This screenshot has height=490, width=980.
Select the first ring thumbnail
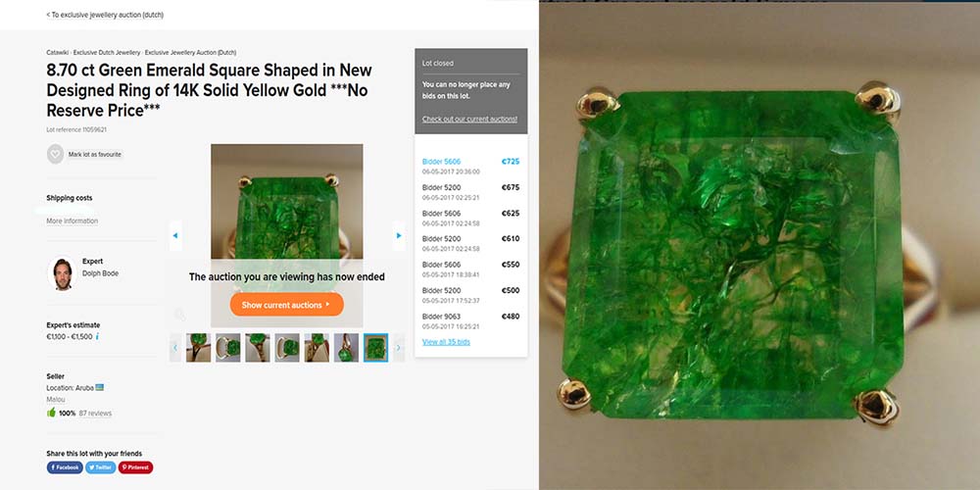(198, 348)
